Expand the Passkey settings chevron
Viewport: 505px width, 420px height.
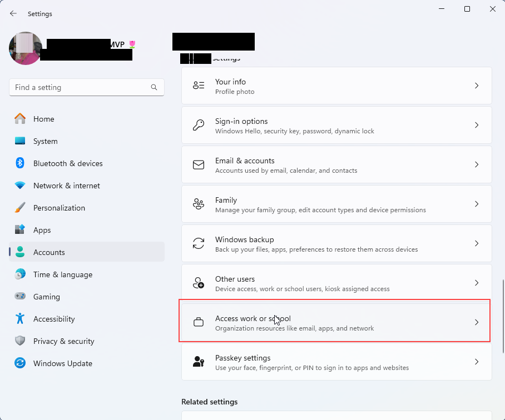coord(477,361)
